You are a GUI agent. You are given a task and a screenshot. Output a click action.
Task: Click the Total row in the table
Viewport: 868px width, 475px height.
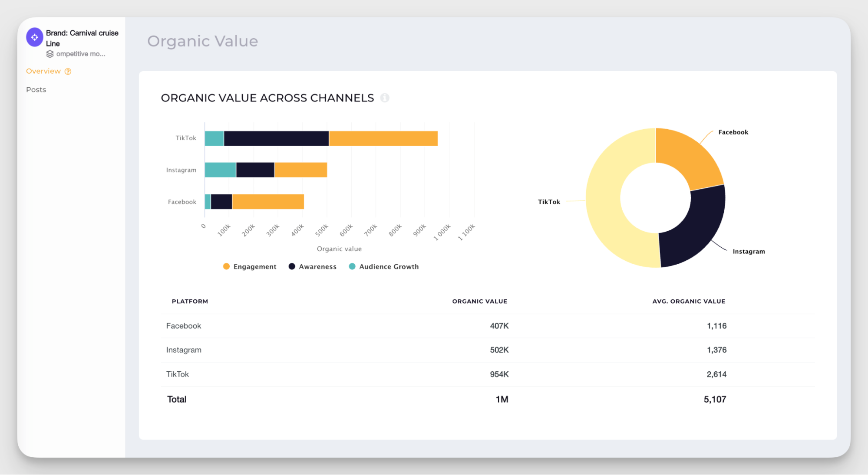pyautogui.click(x=176, y=399)
